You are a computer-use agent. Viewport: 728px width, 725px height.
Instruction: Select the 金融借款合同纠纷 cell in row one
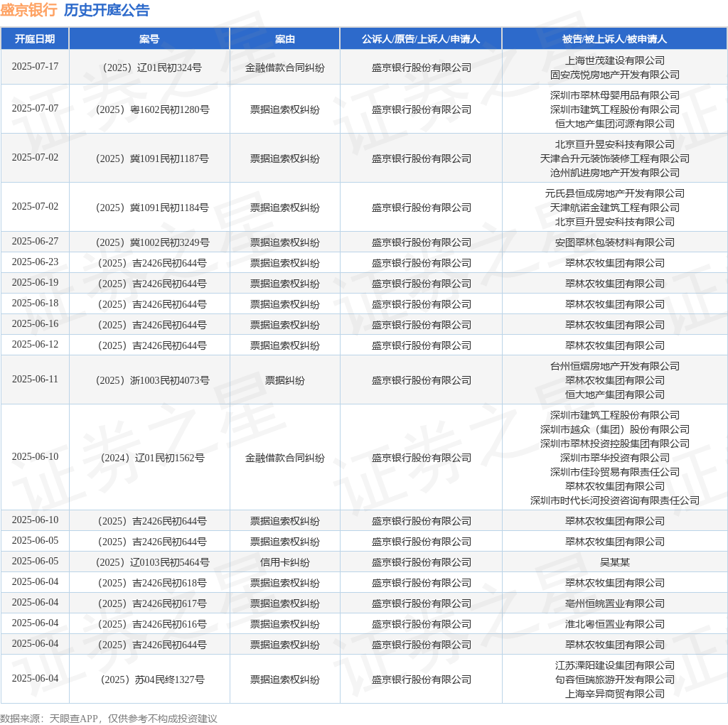[x=284, y=67]
